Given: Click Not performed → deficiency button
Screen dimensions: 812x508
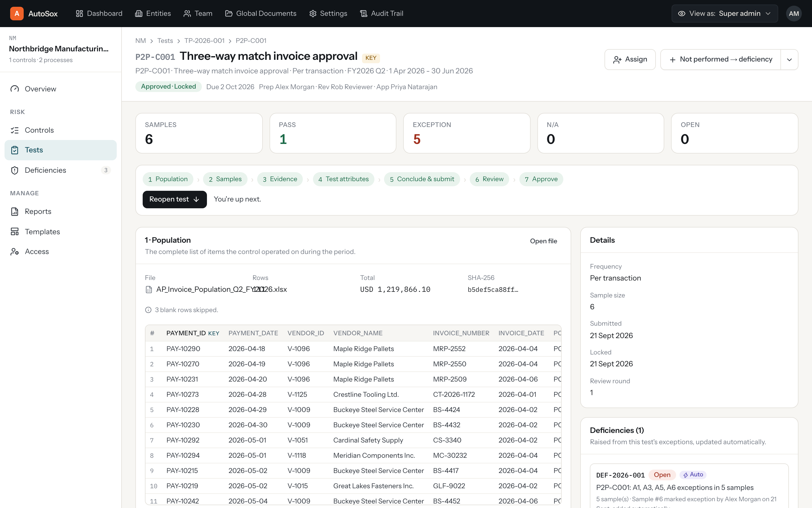Looking at the screenshot, I should 720,60.
